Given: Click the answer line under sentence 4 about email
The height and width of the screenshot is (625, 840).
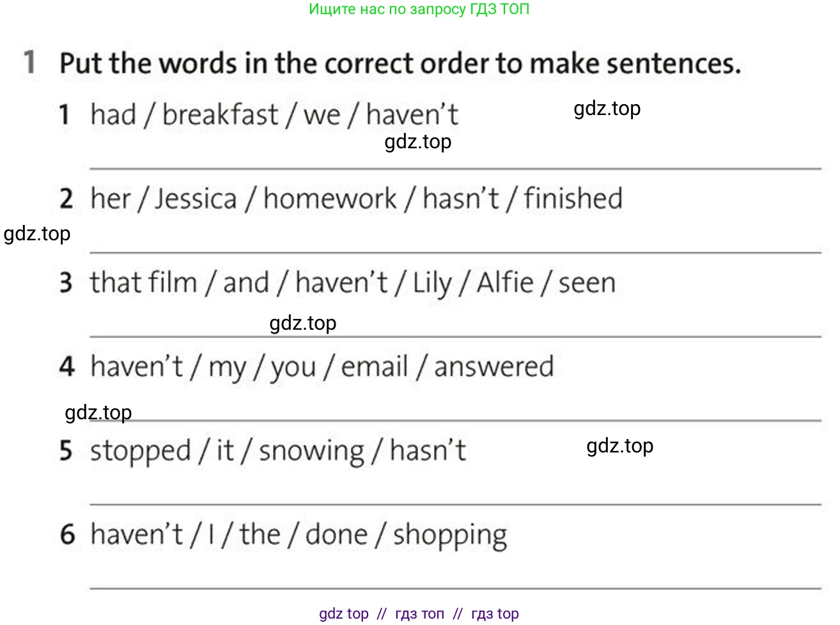Looking at the screenshot, I should pyautogui.click(x=455, y=421).
